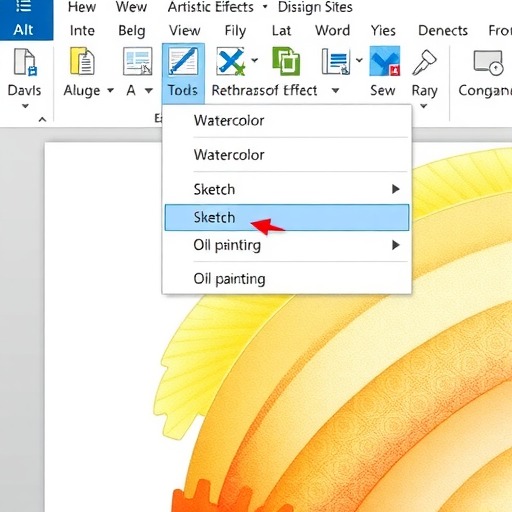Click the Rary pin icon
Screen dimensions: 512x512
tap(424, 62)
